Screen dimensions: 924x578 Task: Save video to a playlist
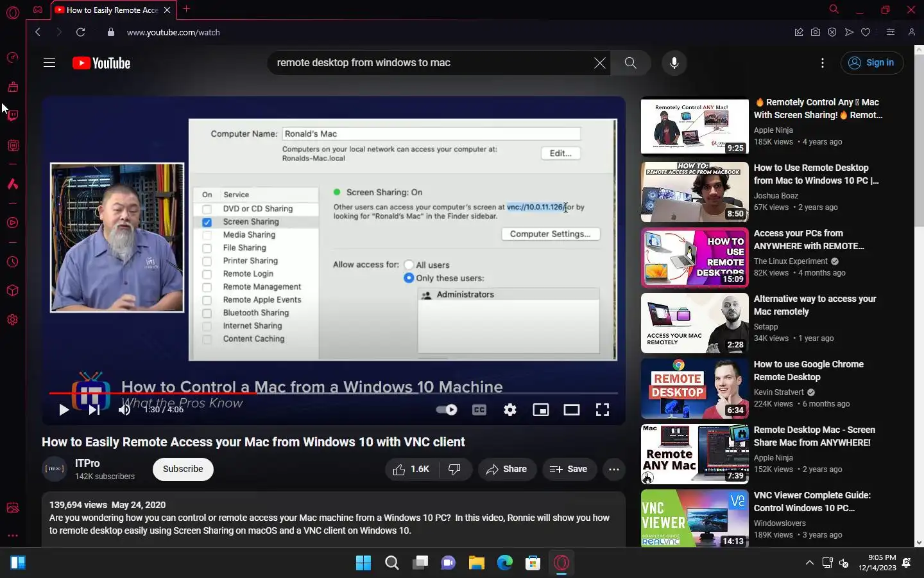(569, 469)
